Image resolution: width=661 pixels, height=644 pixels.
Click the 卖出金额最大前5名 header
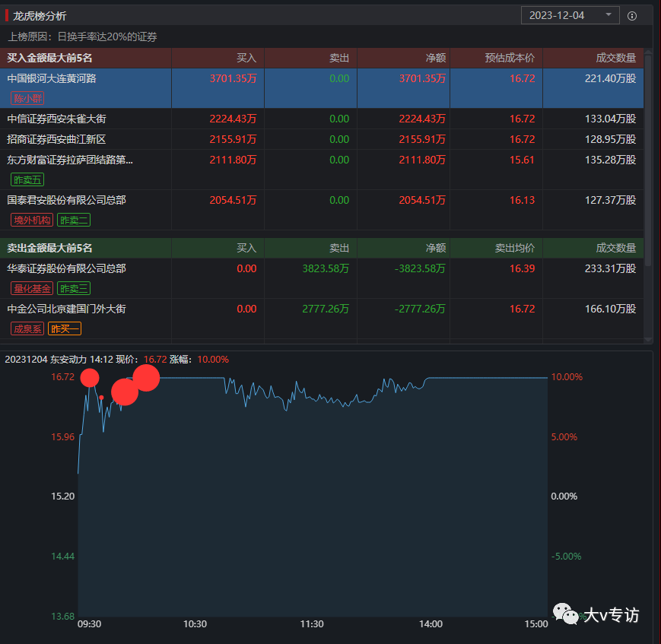(x=49, y=248)
